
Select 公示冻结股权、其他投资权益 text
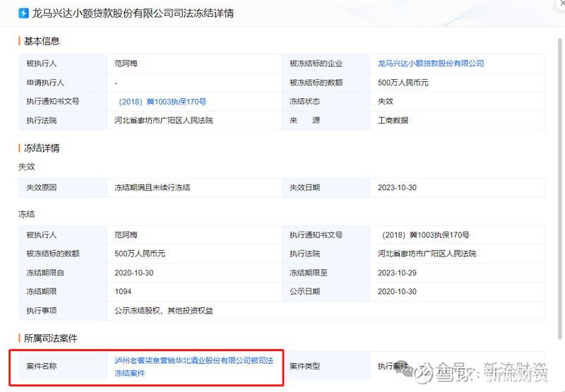pyautogui.click(x=164, y=311)
